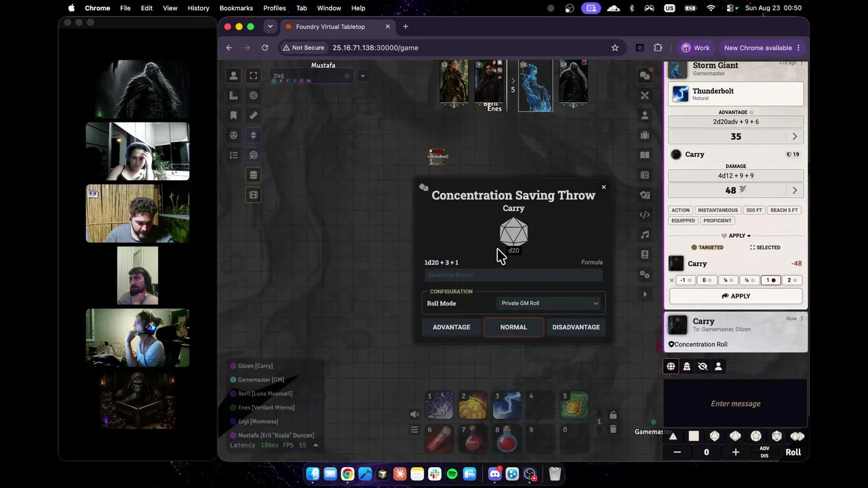Viewport: 868px width, 488px height.
Task: Roll with Advantage
Action: click(452, 327)
